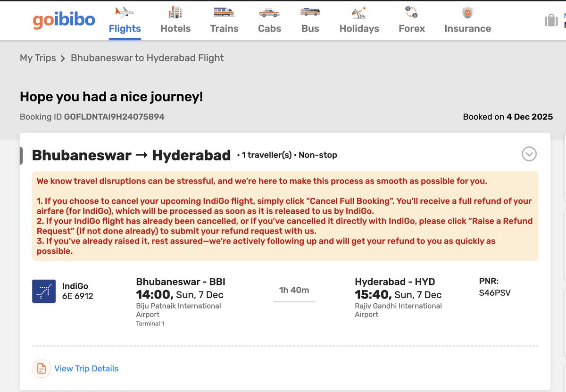
Task: Switch to the Hotels tab label
Action: (175, 28)
